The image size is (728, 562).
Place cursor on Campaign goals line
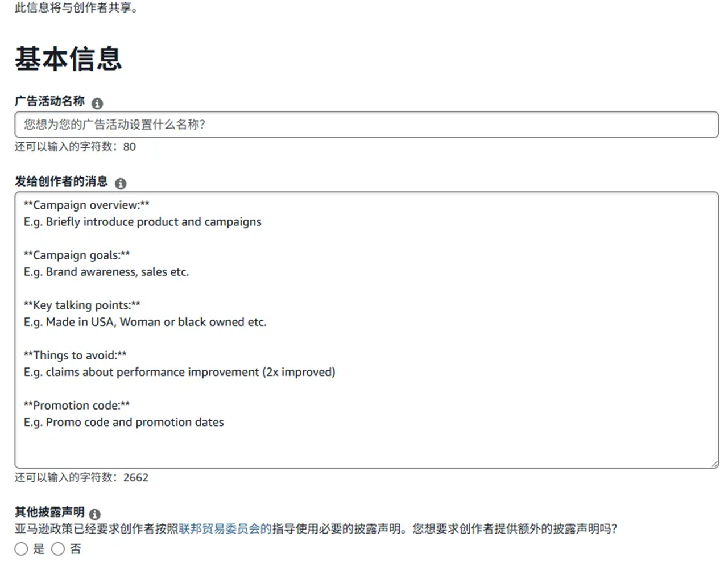77,255
